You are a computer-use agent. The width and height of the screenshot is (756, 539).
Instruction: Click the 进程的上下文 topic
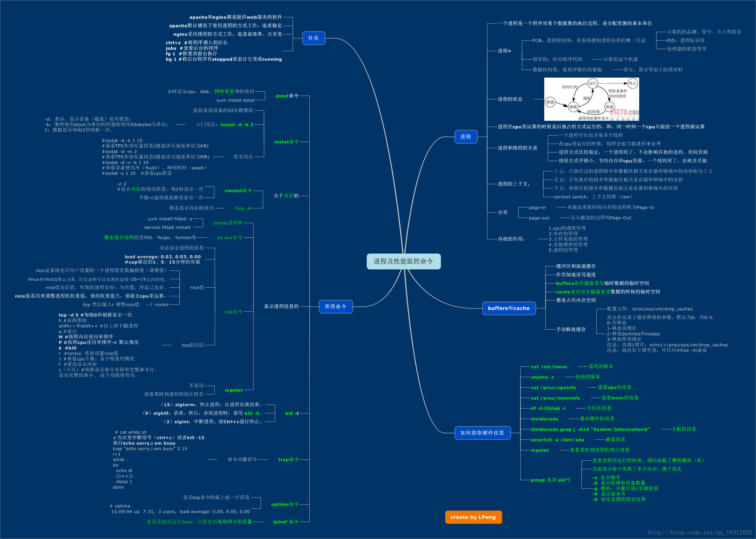514,184
